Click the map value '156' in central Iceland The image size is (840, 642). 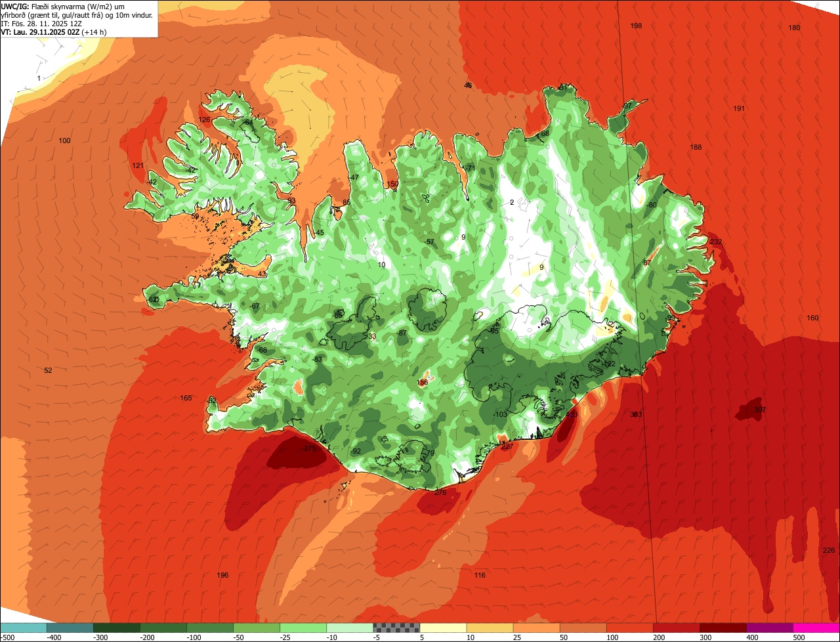(423, 382)
